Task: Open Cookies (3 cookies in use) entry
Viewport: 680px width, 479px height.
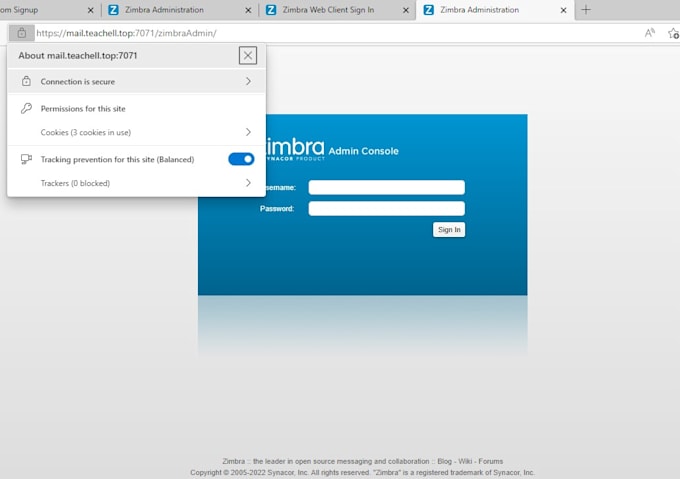Action: coord(136,132)
